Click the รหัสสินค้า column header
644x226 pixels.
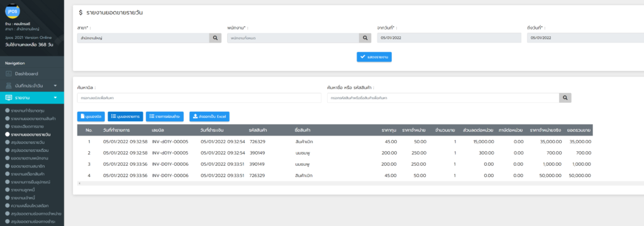[x=258, y=130]
